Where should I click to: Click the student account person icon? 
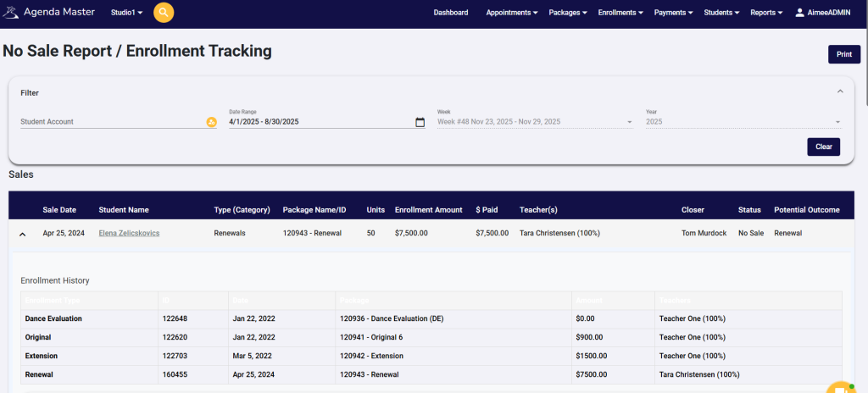coord(211,122)
